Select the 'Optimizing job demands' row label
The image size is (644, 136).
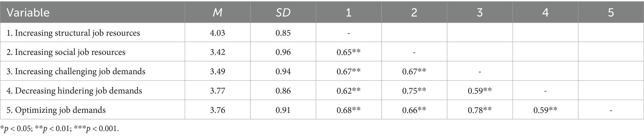click(60, 110)
